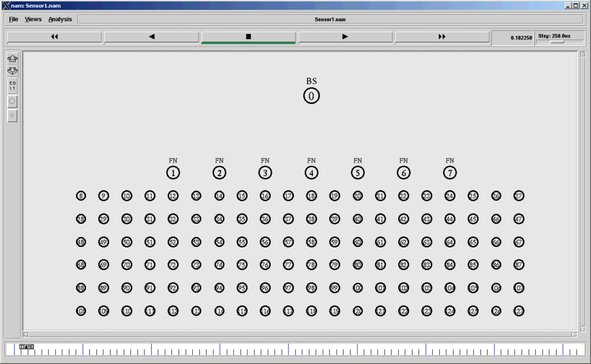Click the TIME marker on the timeline

coord(27,346)
